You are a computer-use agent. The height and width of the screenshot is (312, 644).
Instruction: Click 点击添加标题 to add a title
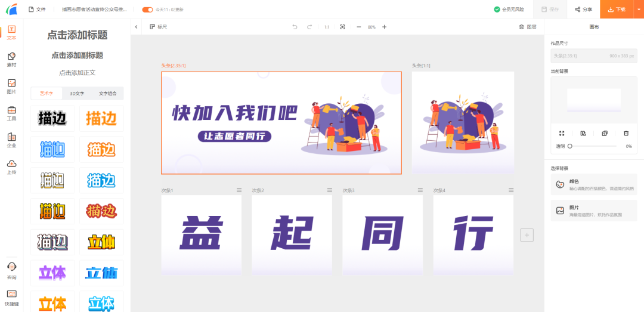tap(77, 35)
